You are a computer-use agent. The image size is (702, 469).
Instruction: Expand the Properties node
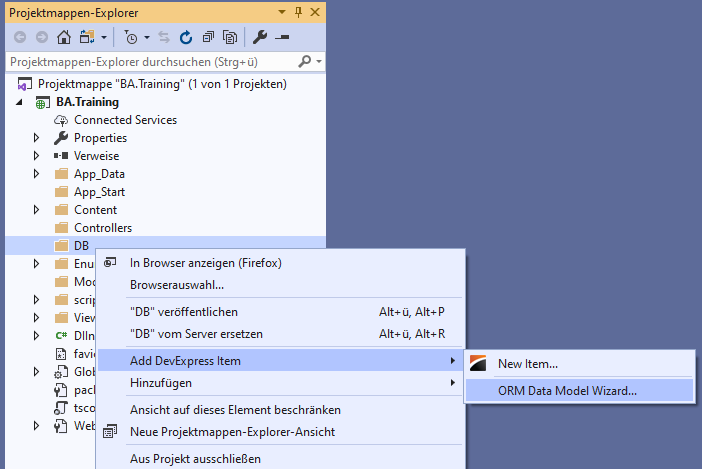tap(37, 138)
